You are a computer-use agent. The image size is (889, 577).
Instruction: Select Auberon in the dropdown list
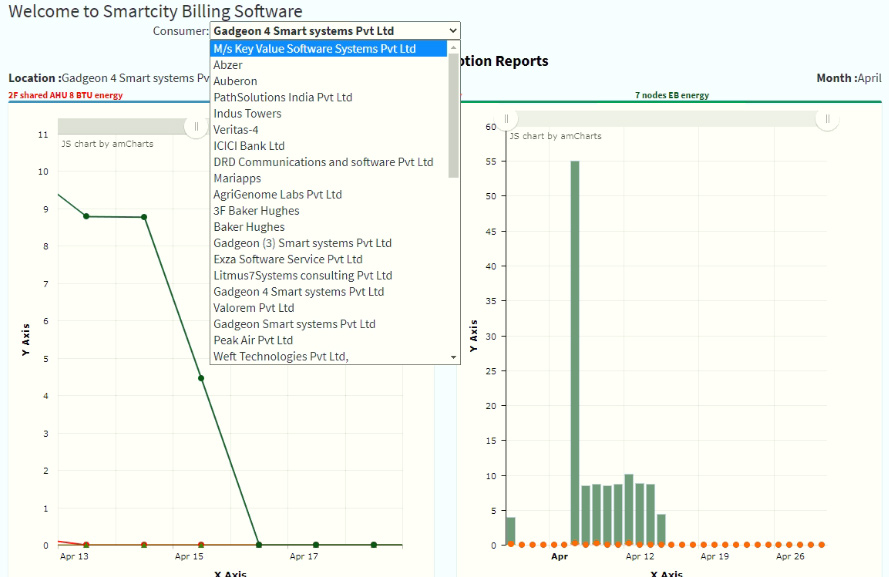pos(235,81)
